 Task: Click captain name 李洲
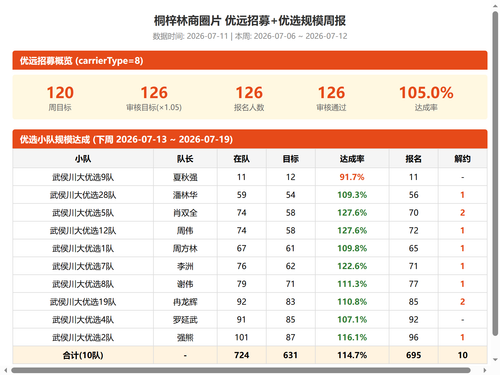(x=185, y=266)
